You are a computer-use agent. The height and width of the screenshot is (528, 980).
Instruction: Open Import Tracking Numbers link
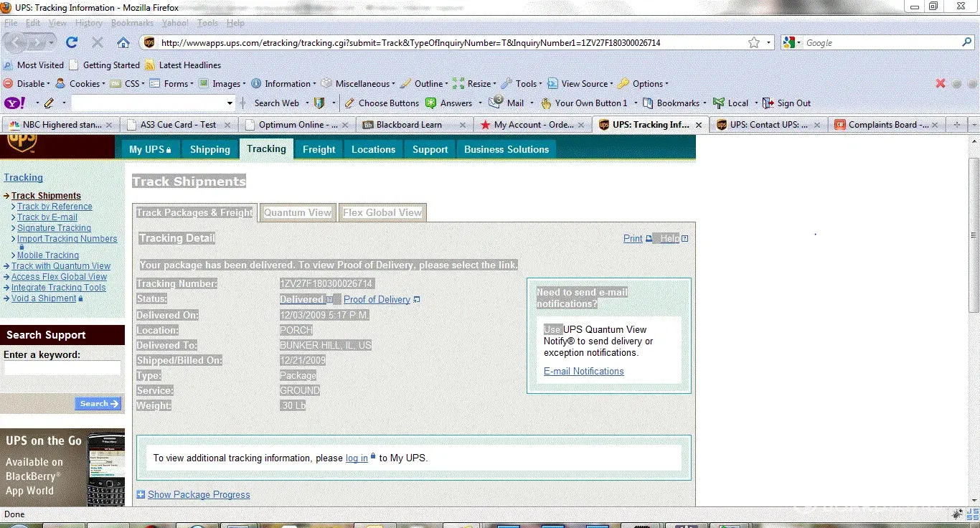67,239
